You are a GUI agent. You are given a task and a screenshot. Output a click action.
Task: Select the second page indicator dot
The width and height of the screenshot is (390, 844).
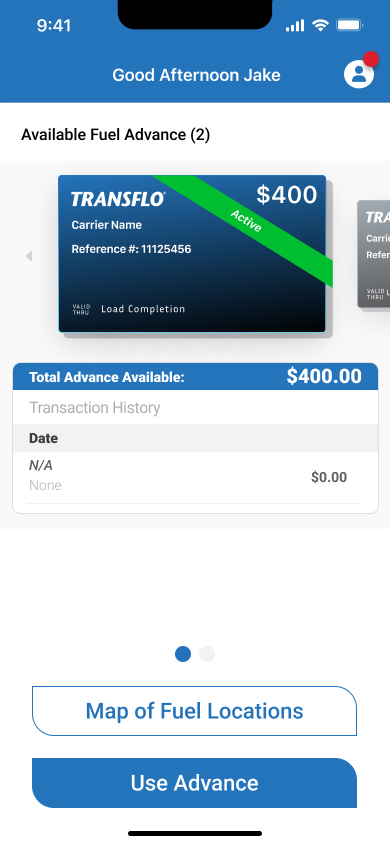(207, 654)
